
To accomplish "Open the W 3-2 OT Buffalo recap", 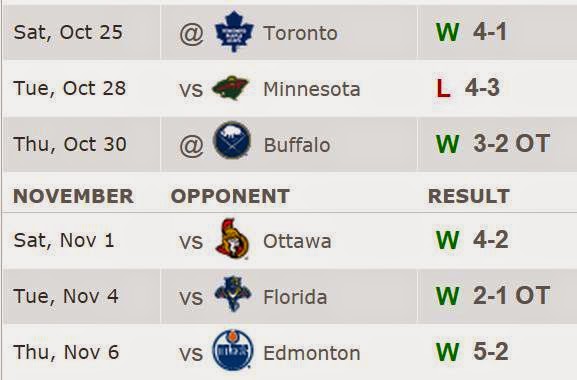I will coord(493,143).
